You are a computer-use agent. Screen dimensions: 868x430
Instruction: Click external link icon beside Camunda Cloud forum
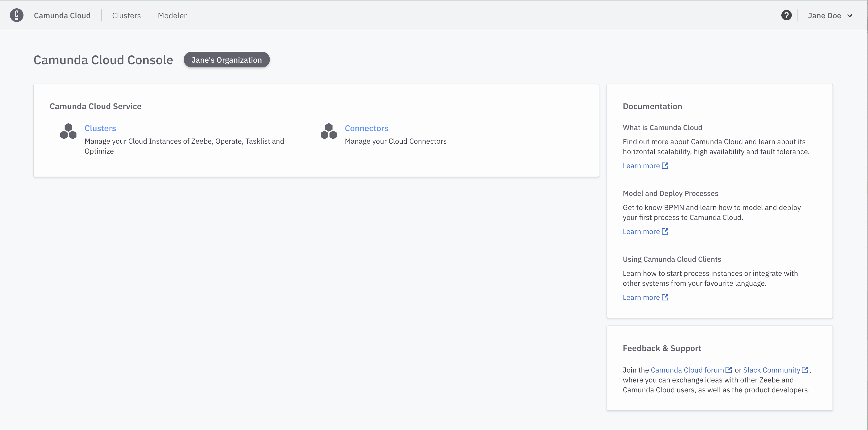[x=729, y=370]
